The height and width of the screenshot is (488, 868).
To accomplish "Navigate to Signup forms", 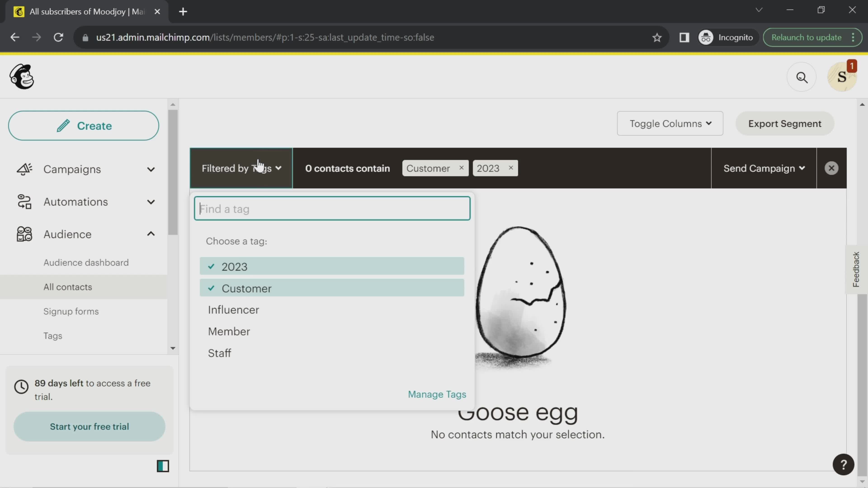I will pyautogui.click(x=71, y=311).
